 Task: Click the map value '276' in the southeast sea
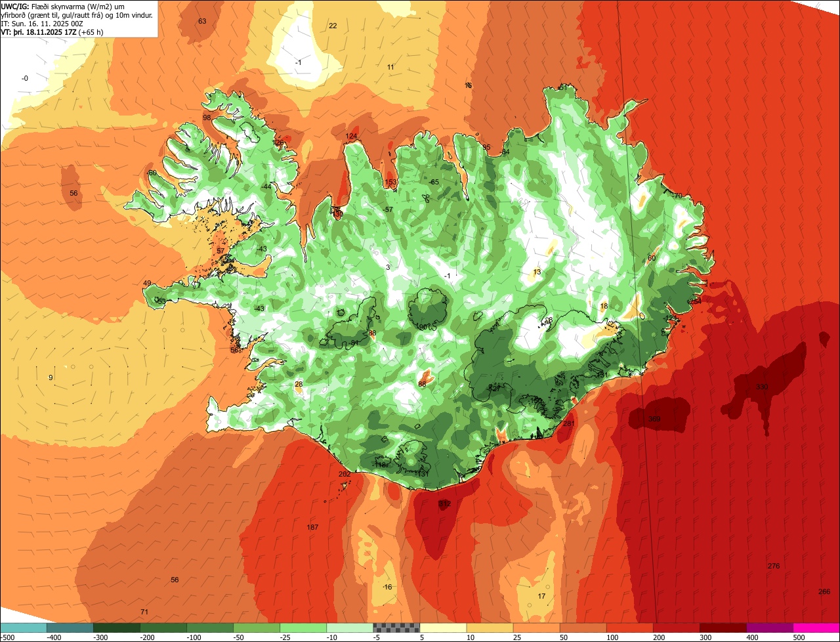coord(774,566)
